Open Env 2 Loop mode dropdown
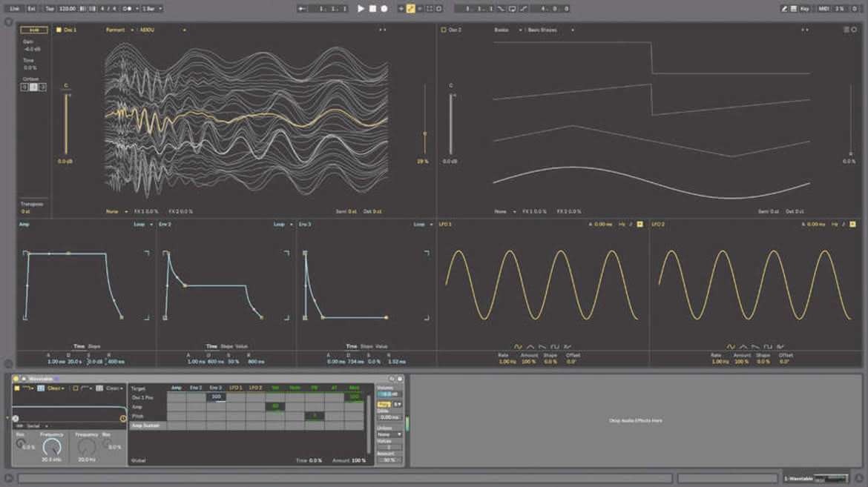868x487 pixels. [283, 224]
